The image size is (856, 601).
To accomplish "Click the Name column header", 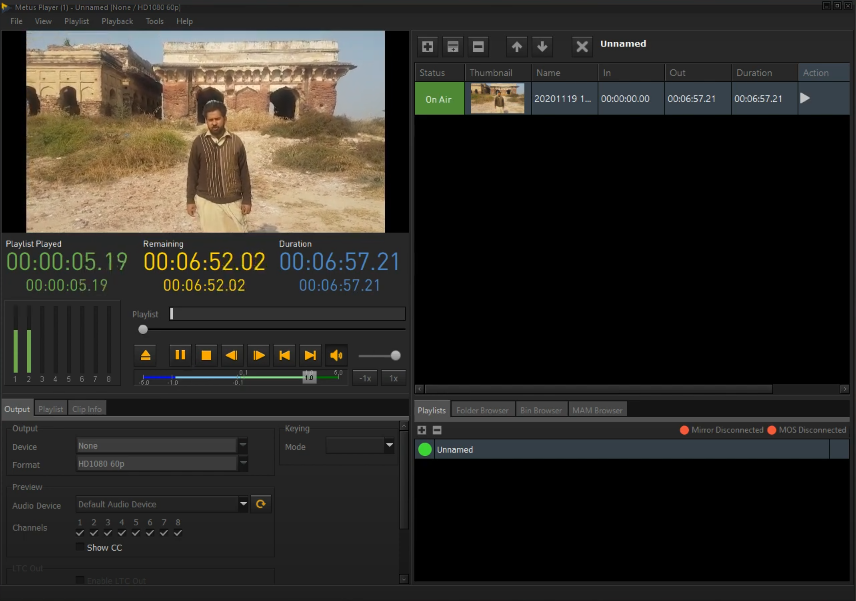I will pyautogui.click(x=564, y=73).
